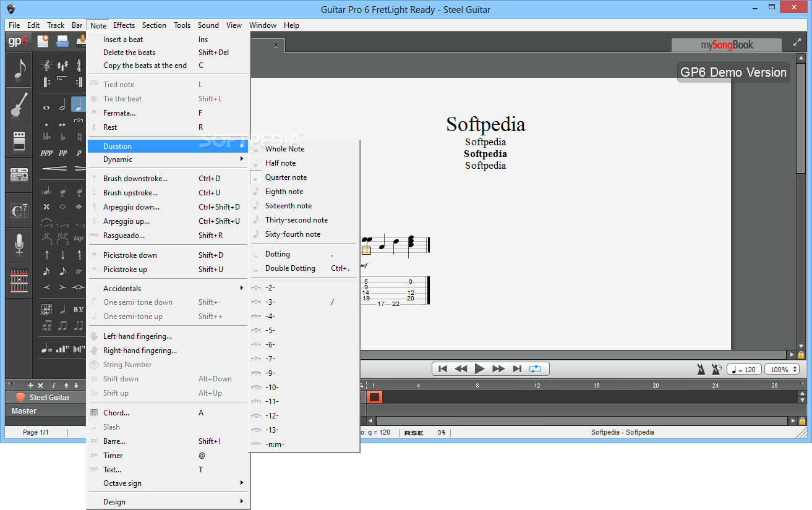The height and width of the screenshot is (510, 812).
Task: Click bar 1 block in the timeline
Action: (375, 397)
